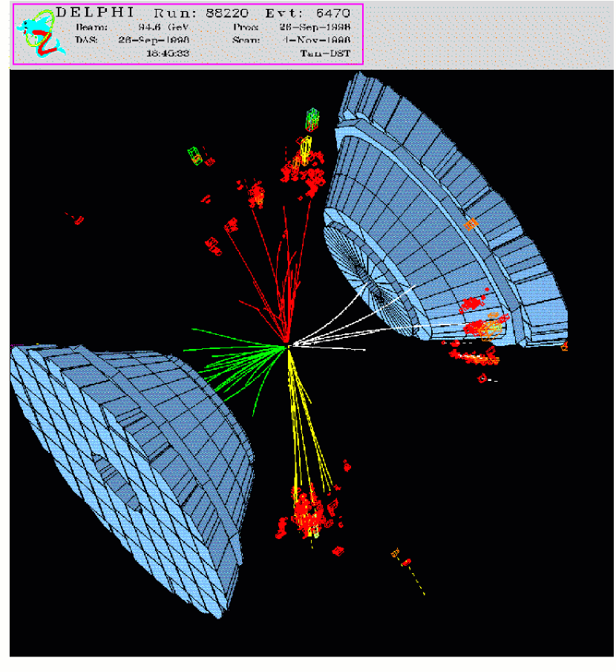The height and width of the screenshot is (672, 616).
Task: Click the Tan-DST label
Action: [x=325, y=53]
